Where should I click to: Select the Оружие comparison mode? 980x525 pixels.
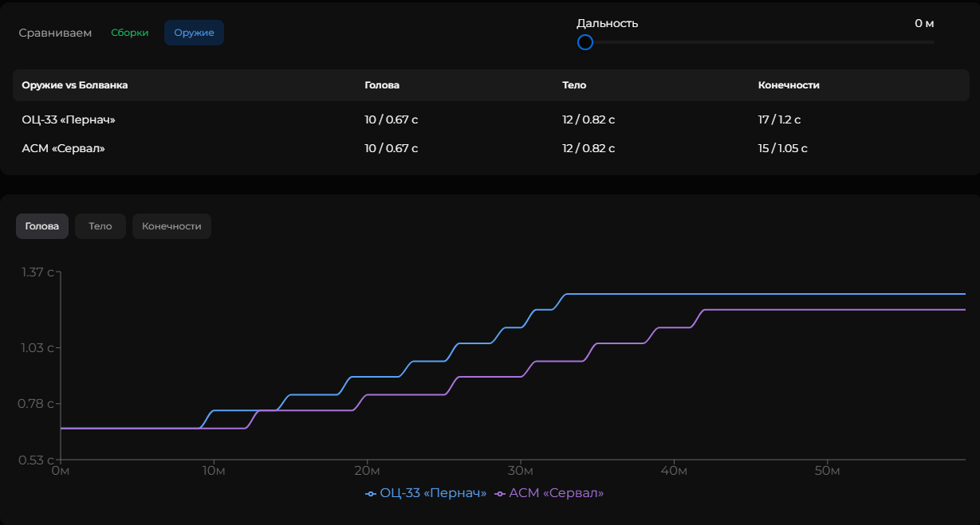point(194,33)
